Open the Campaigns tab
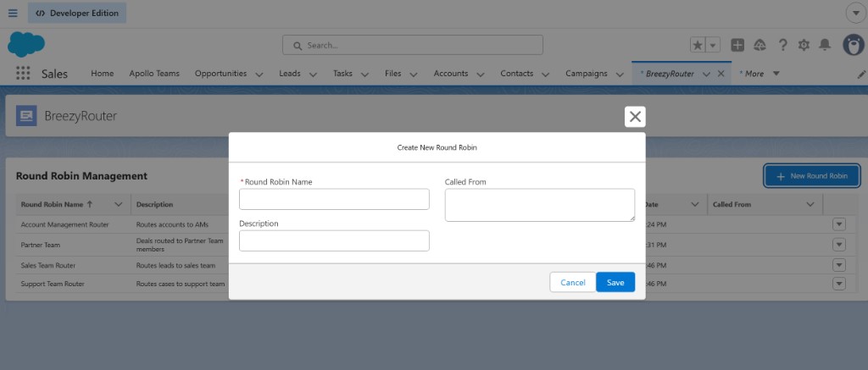868x370 pixels. click(587, 74)
